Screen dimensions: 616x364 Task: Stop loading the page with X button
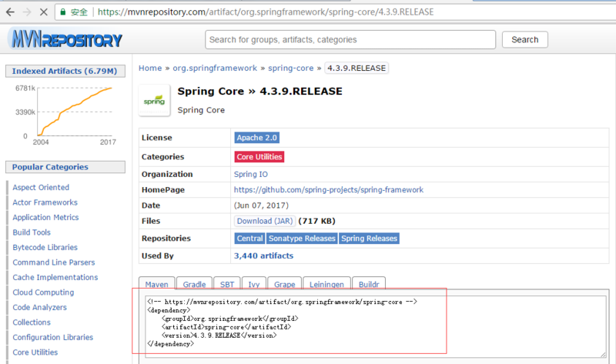click(x=44, y=12)
